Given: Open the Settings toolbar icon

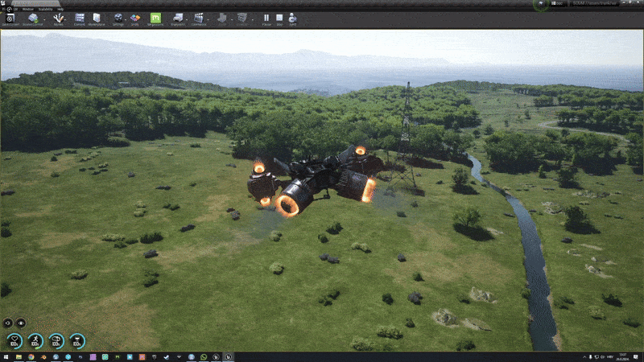Looking at the screenshot, I should pyautogui.click(x=118, y=18).
